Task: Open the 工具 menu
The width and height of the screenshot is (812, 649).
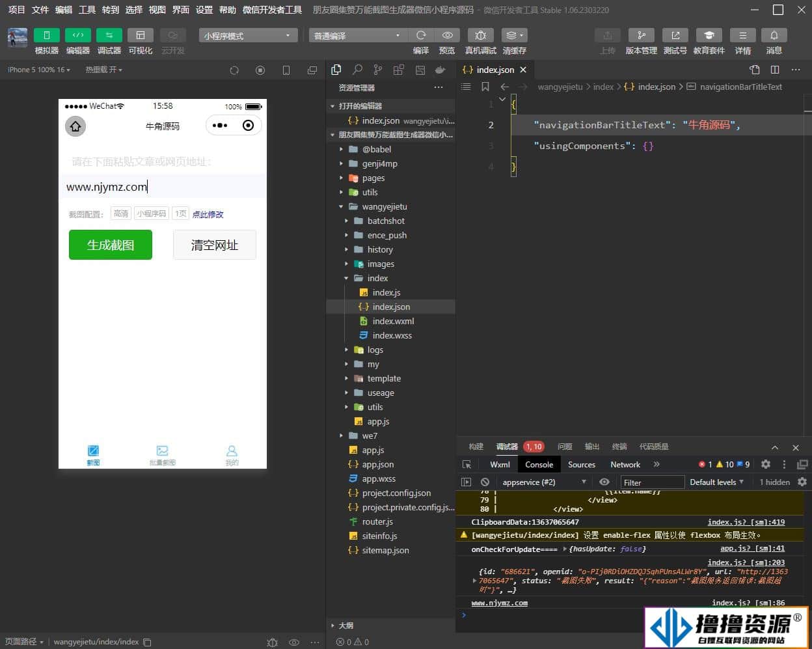Action: pyautogui.click(x=87, y=10)
